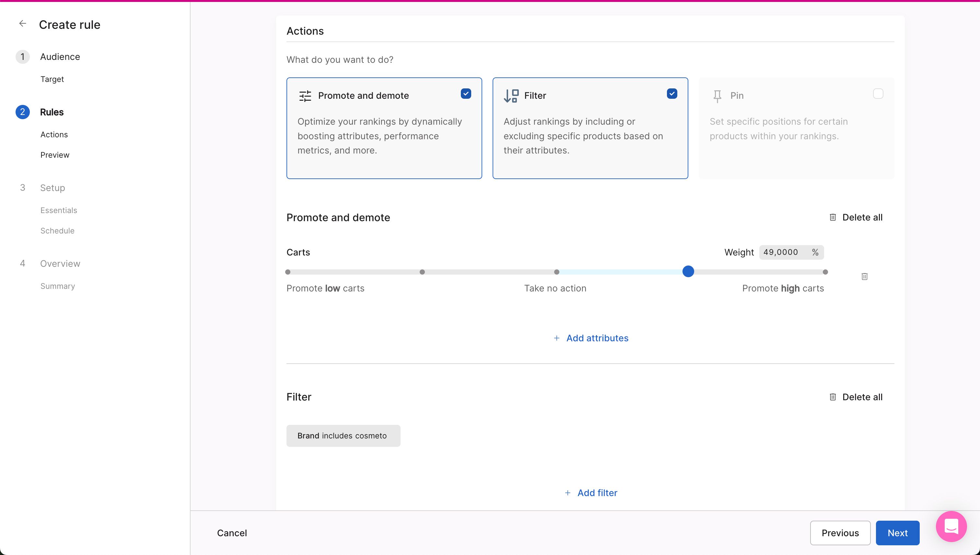Select the Actions step under Rules
The height and width of the screenshot is (555, 980).
click(54, 134)
